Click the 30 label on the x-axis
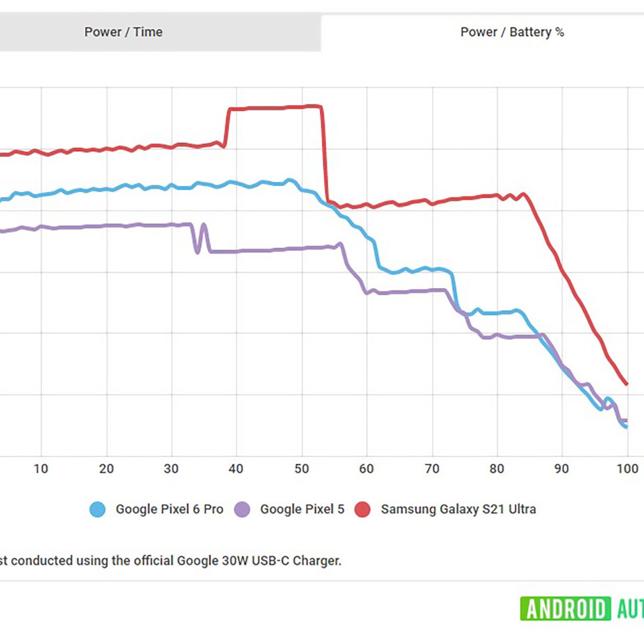This screenshot has width=644, height=644. 171,469
